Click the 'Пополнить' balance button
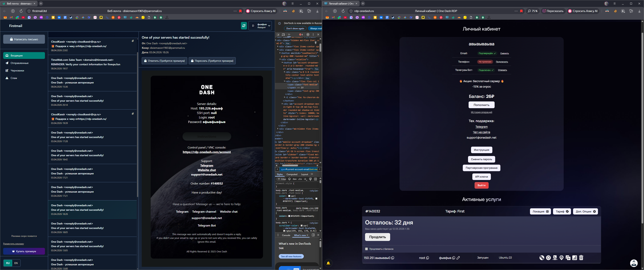Viewport: 644px width, 270px height. point(481,105)
